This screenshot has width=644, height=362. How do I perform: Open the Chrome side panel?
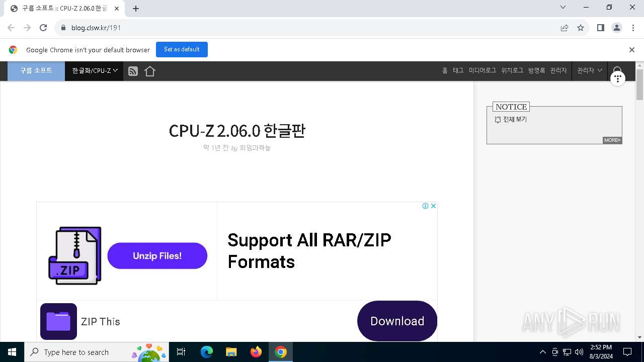(600, 28)
